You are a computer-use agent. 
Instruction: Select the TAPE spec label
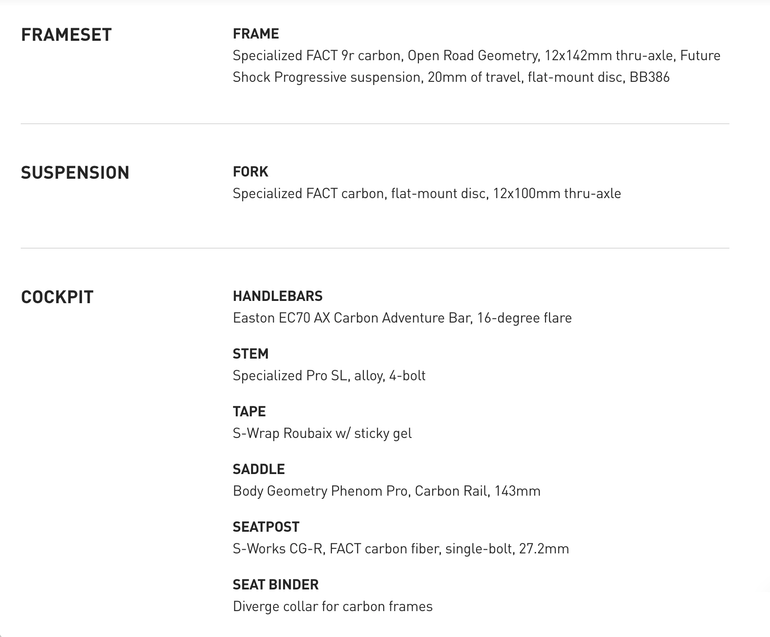pyautogui.click(x=249, y=411)
